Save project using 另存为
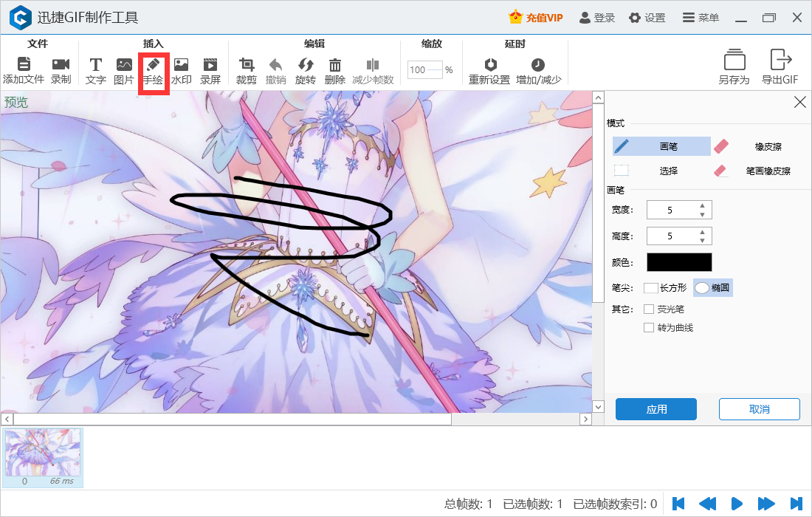Screen dimensions: 812x517 click(x=734, y=66)
